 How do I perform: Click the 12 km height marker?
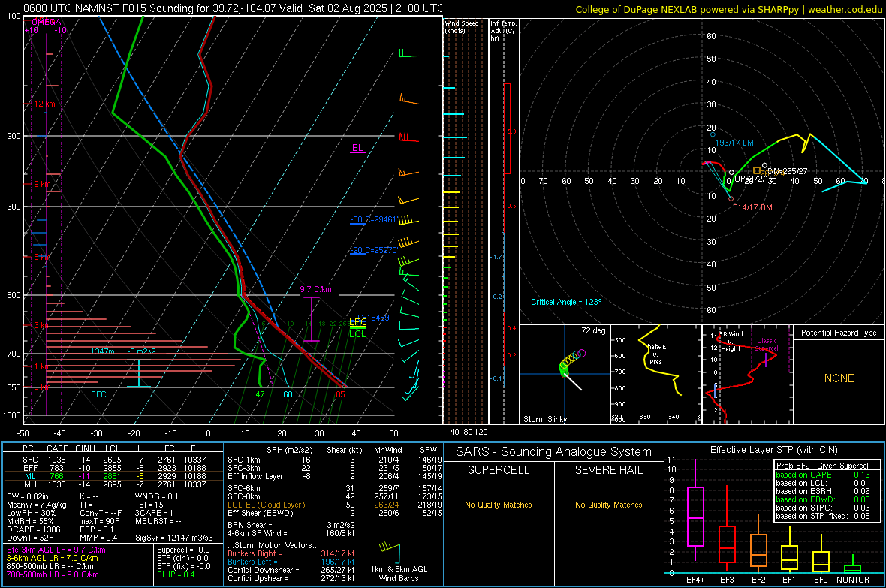(x=44, y=104)
